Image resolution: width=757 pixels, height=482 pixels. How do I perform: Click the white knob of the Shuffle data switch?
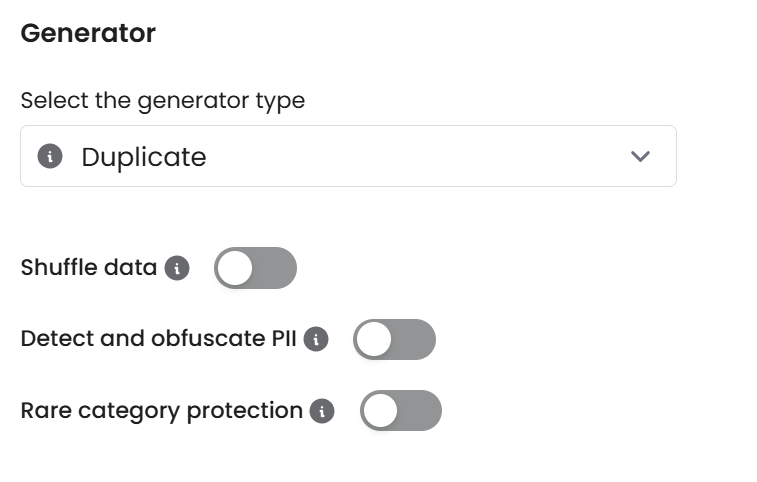pos(236,268)
